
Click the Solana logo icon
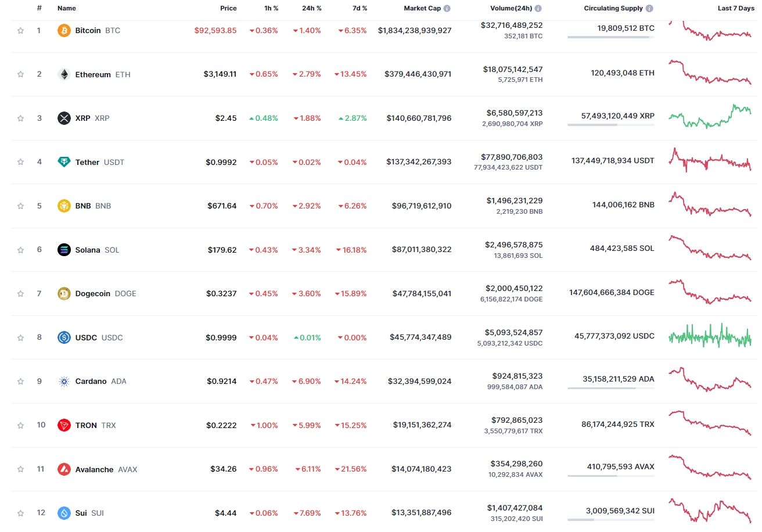pos(64,250)
